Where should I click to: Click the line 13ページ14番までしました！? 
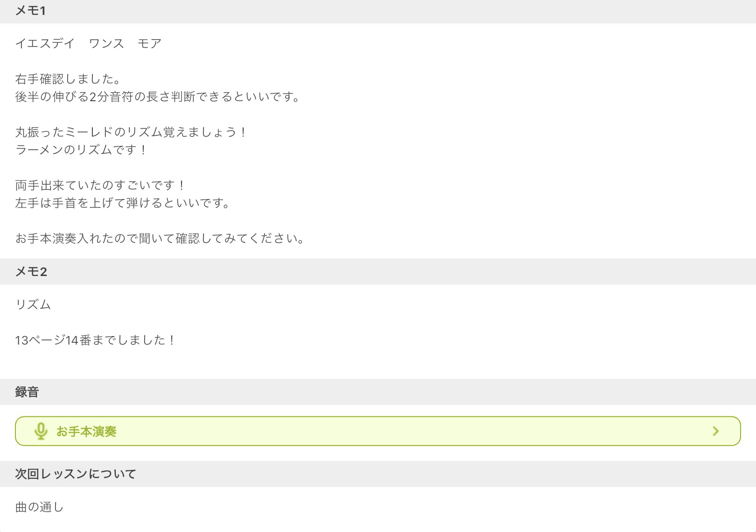(96, 340)
